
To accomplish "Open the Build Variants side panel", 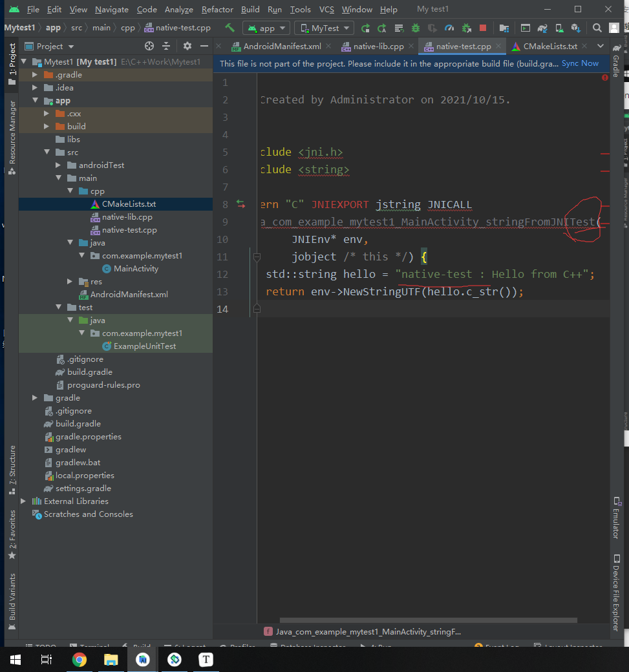I will coord(12,602).
